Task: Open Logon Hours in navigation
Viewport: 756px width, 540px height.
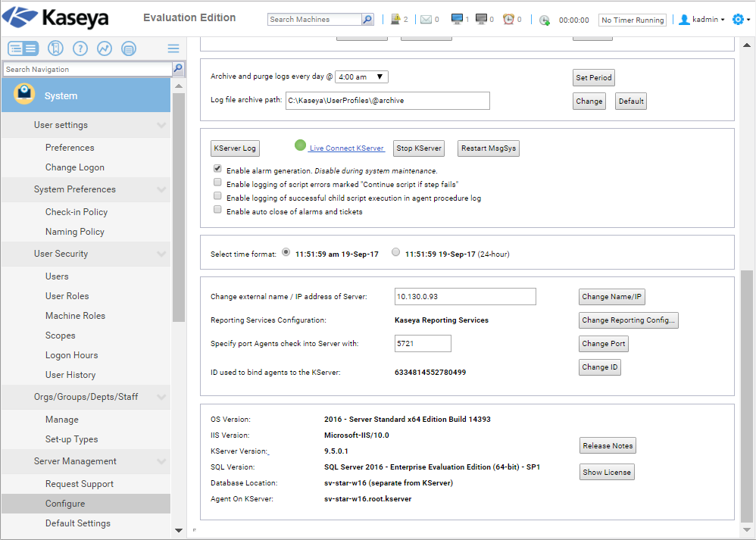Action: (x=71, y=355)
